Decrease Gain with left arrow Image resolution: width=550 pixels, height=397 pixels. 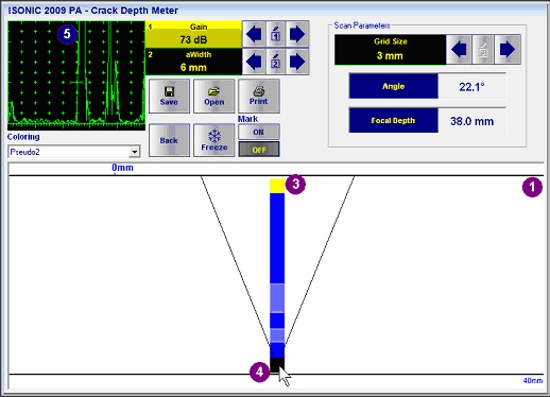254,34
